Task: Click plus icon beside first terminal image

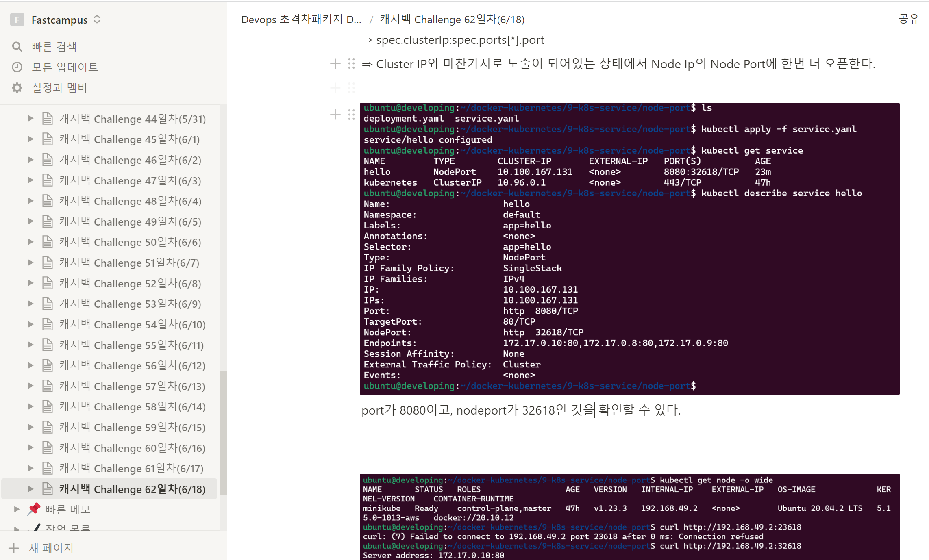Action: click(335, 115)
